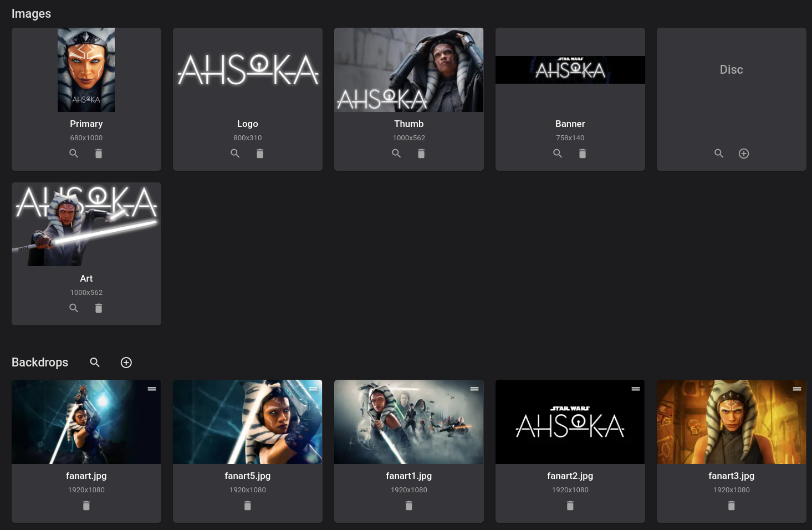Image resolution: width=812 pixels, height=530 pixels.
Task: Delete the Thumb image
Action: [421, 154]
